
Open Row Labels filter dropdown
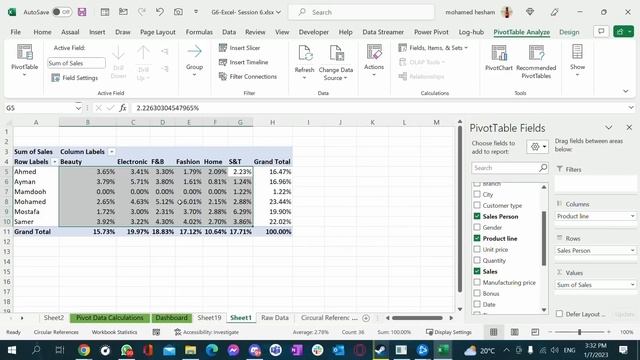(x=54, y=162)
